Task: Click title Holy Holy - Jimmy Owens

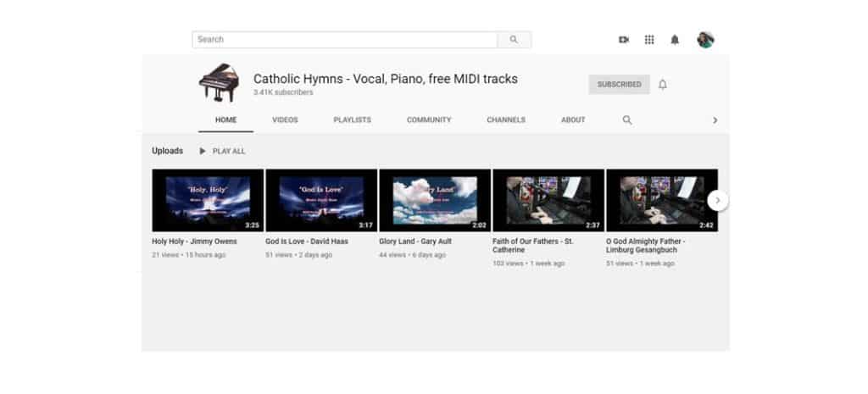Action: click(194, 241)
